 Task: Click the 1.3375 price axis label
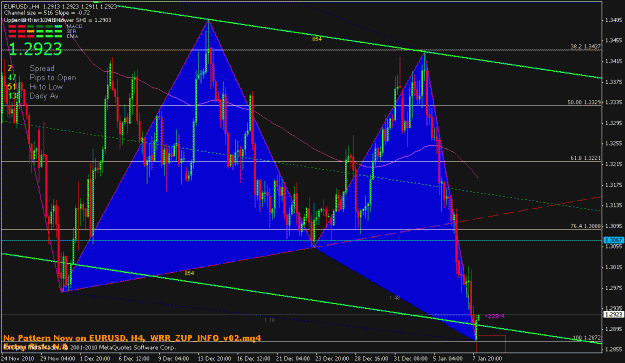(614, 82)
